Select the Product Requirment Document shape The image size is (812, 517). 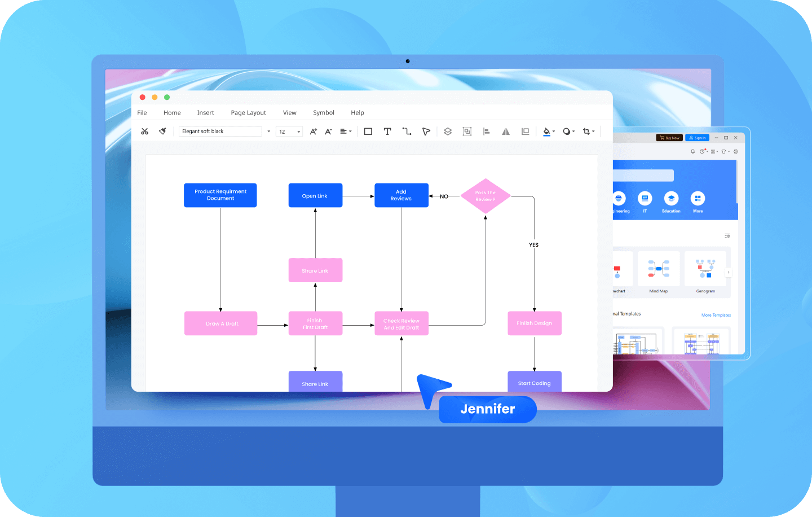[220, 195]
